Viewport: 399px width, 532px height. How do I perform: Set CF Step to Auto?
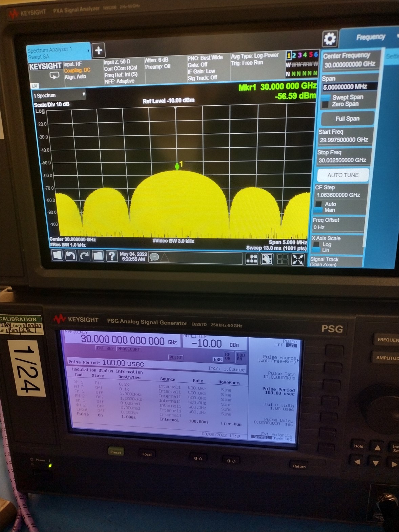coord(325,204)
